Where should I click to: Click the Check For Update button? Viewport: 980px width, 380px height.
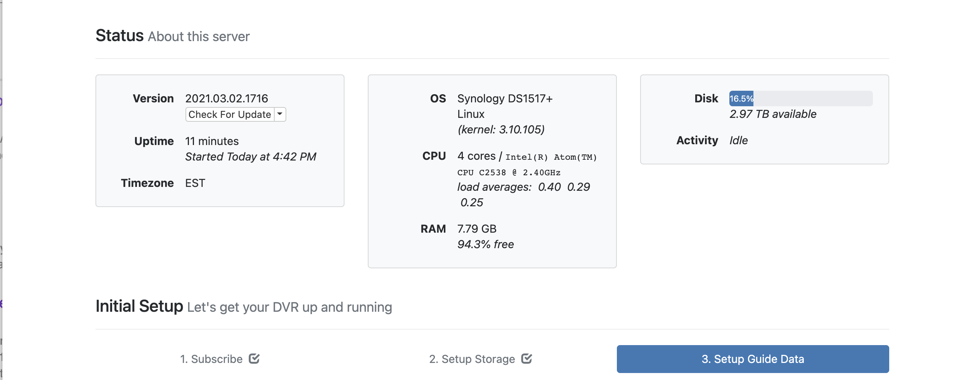[x=230, y=114]
